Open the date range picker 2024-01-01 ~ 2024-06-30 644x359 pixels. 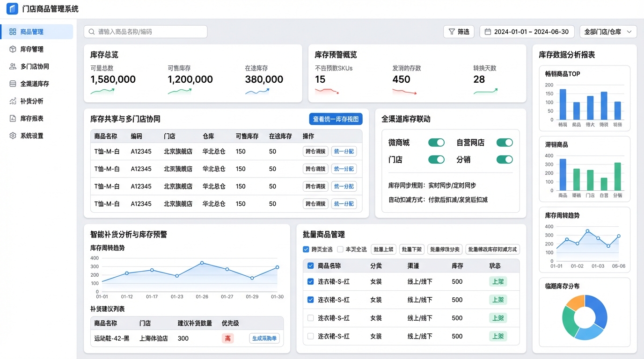(x=527, y=32)
